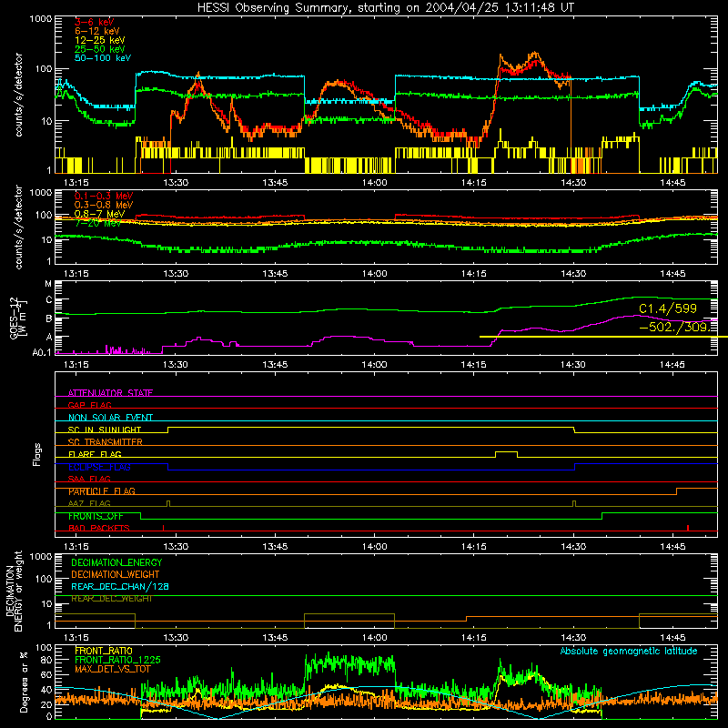This screenshot has height=728, width=728.
Task: Click the GOES-12 axis label
Action: click(x=18, y=318)
